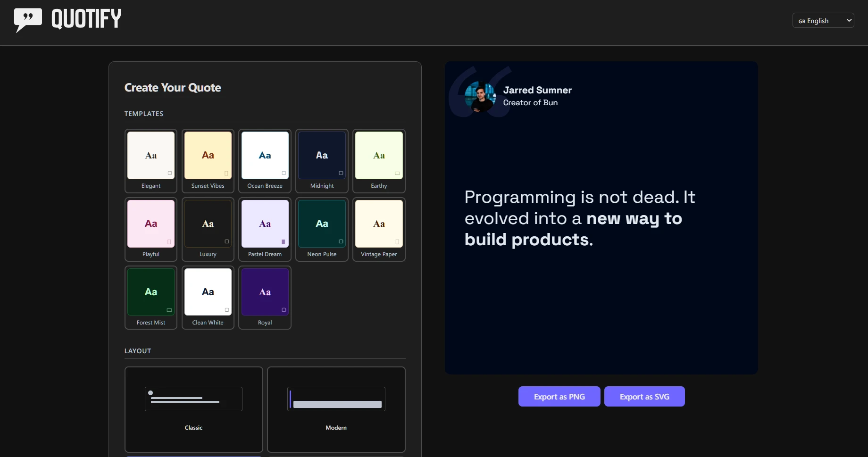Pick the Pastel Dream template
The height and width of the screenshot is (457, 868).
tap(265, 229)
